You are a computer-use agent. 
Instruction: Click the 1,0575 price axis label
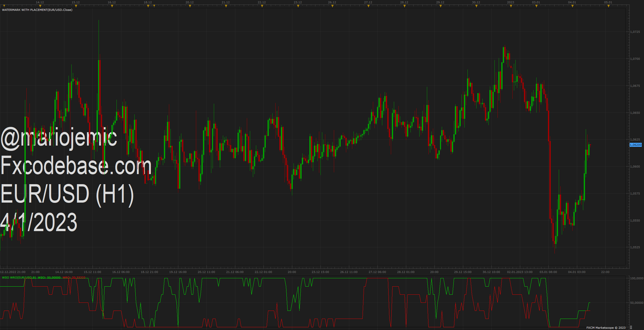(x=635, y=194)
